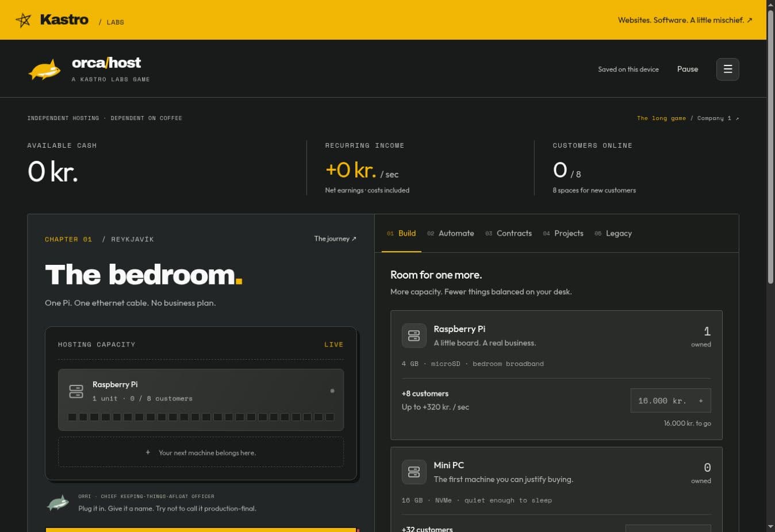Click the customer slots bar of Raspberry Pi
Image resolution: width=775 pixels, height=532 pixels.
pos(201,417)
